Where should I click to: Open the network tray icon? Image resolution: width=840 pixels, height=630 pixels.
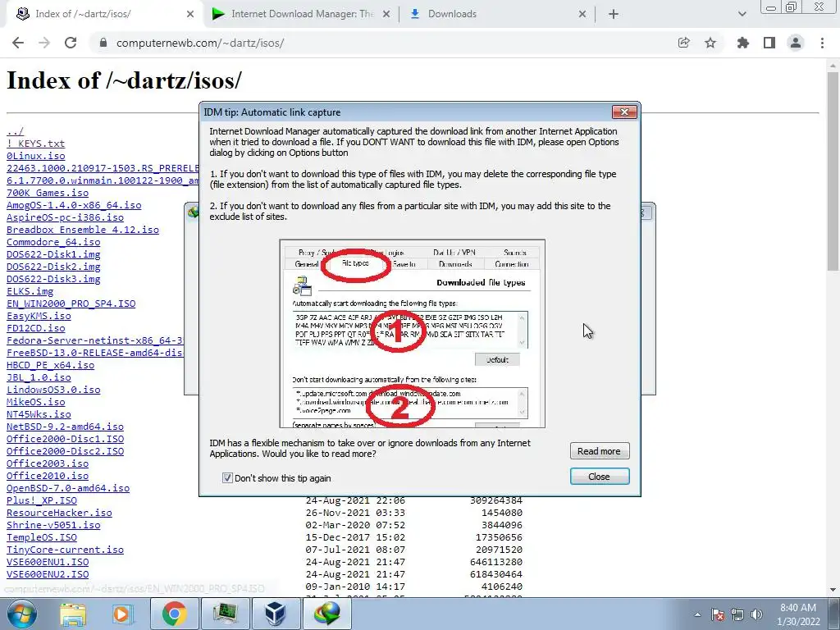[x=737, y=615]
